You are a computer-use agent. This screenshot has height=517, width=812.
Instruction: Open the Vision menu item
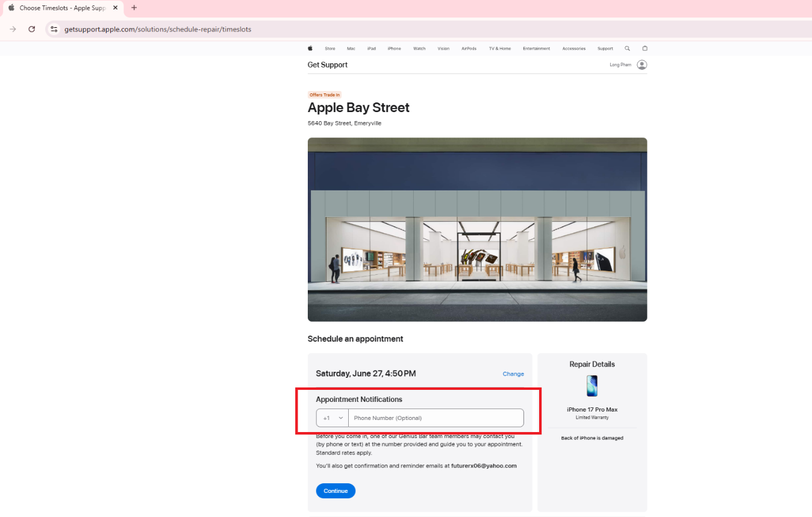tap(443, 48)
